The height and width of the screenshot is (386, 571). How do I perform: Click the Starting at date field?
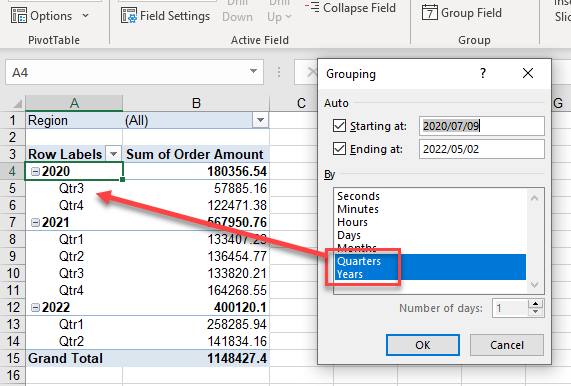(481, 126)
